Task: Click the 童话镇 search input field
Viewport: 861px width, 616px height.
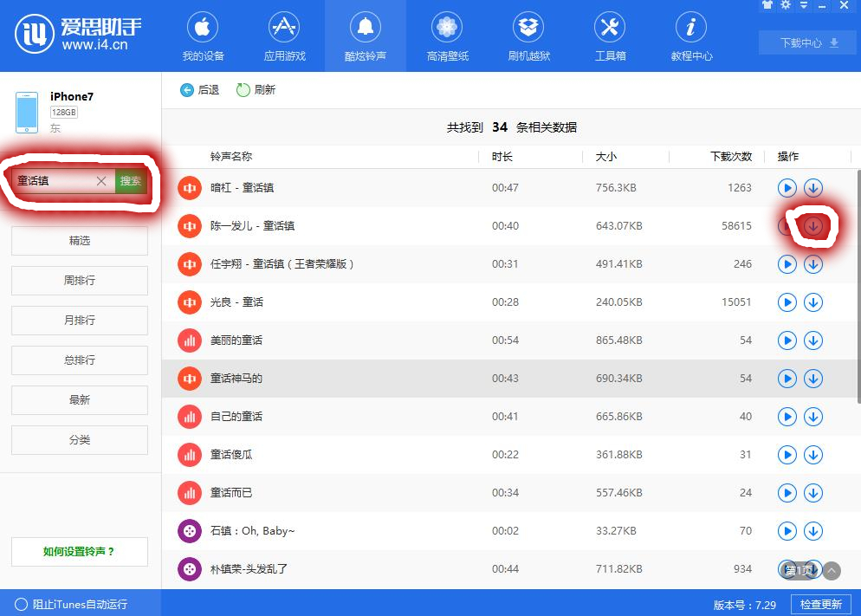Action: (x=52, y=181)
